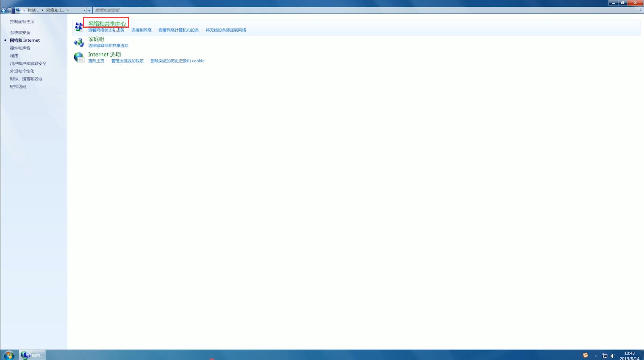Click Show desktop strip at taskbar end
Viewport: 644px width, 360px height.
tap(642, 355)
